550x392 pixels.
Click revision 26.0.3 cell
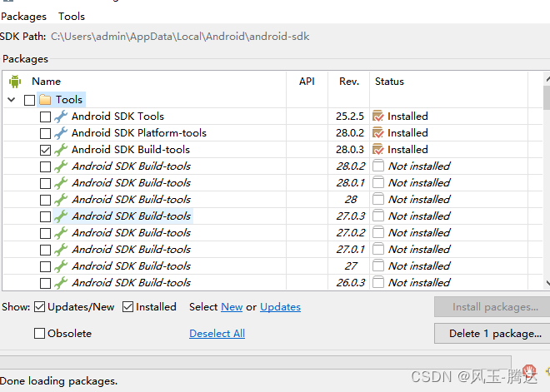point(350,283)
